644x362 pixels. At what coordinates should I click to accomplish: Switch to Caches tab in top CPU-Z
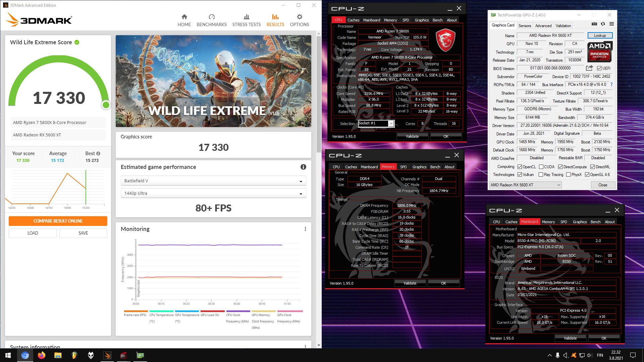353,20
